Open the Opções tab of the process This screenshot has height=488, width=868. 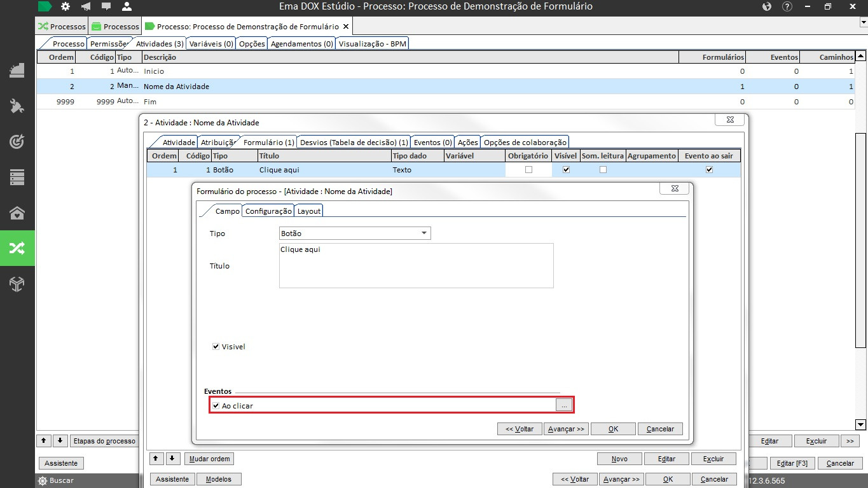(x=252, y=44)
